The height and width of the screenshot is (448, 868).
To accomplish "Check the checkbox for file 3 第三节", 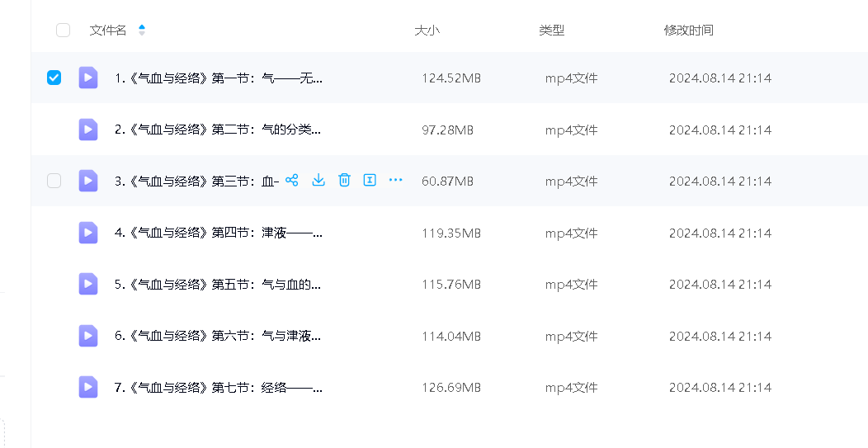I will (x=54, y=181).
